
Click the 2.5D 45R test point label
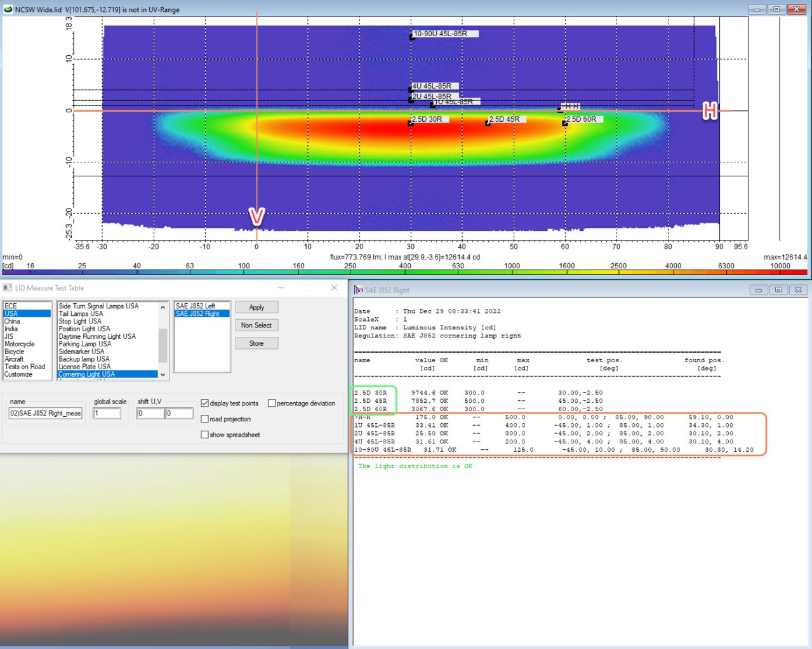[x=507, y=119]
